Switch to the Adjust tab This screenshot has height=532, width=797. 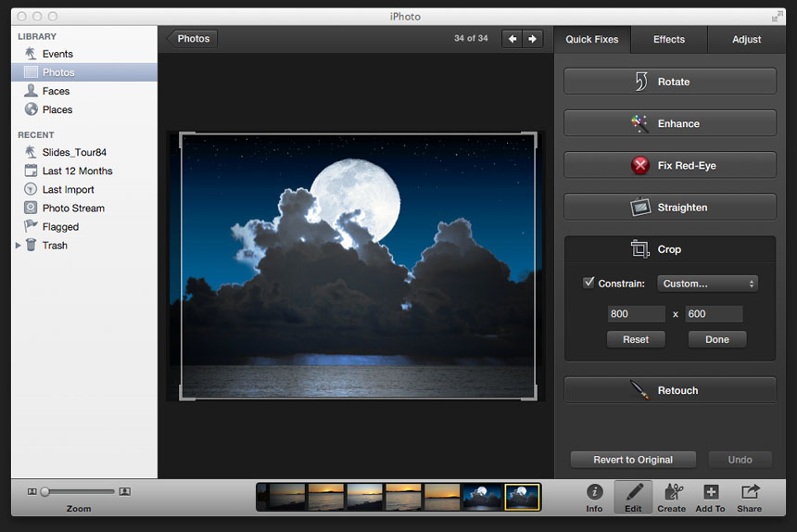[x=746, y=39]
